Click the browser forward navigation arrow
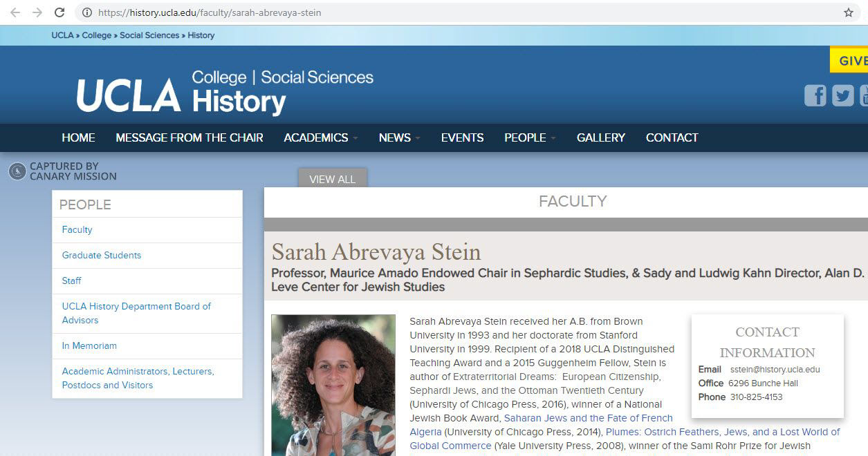The height and width of the screenshot is (456, 868). coord(37,12)
